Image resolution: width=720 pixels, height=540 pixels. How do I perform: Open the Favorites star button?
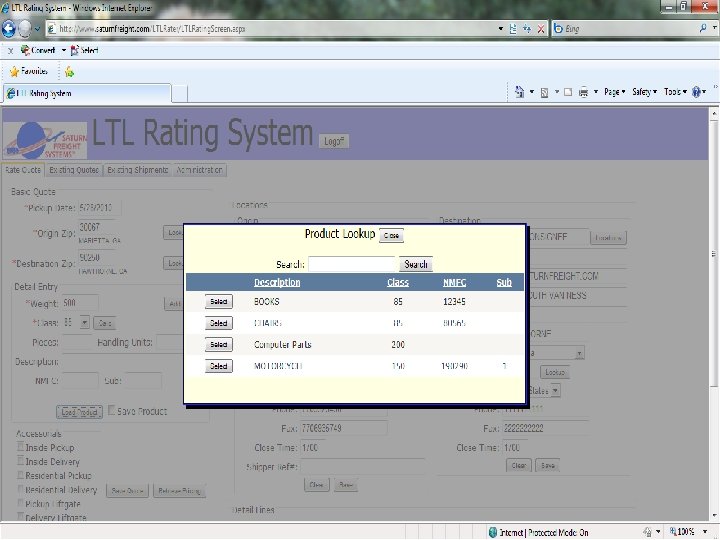tap(28, 71)
